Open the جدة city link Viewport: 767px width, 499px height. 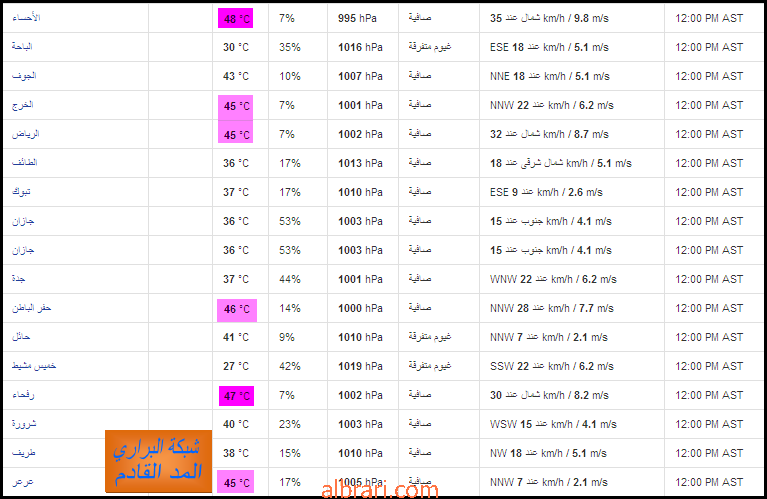19,278
